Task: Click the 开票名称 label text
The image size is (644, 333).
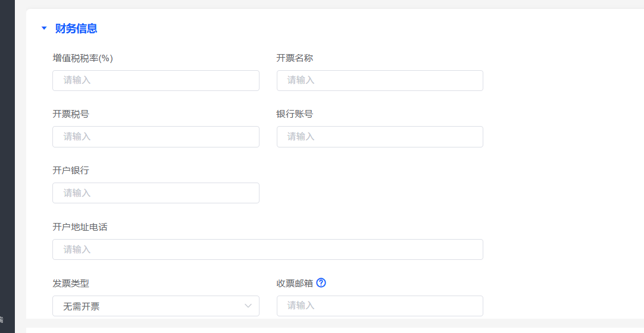Action: [x=295, y=58]
